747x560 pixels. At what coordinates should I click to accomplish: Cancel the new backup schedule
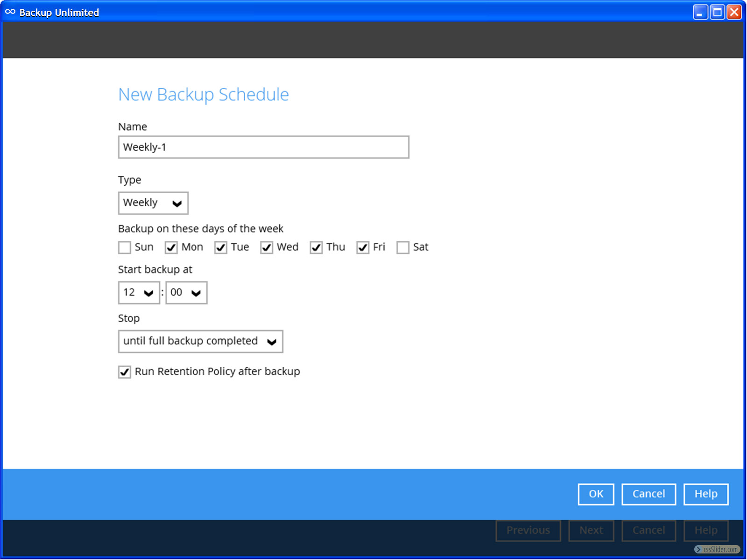[648, 494]
